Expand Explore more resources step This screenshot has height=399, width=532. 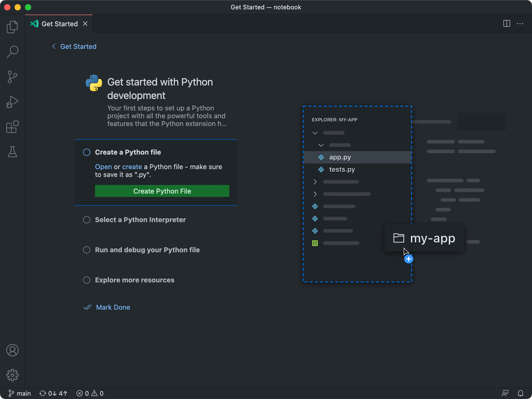point(135,280)
